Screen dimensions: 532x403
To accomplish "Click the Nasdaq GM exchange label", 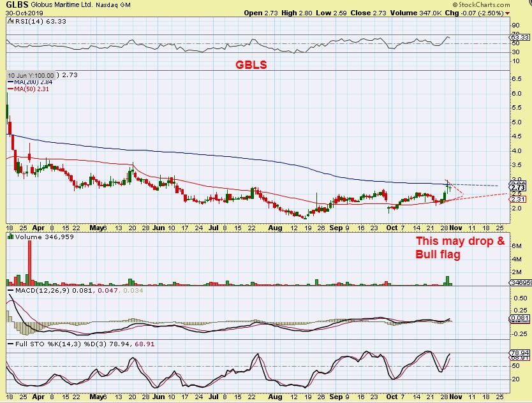I will (113, 5).
